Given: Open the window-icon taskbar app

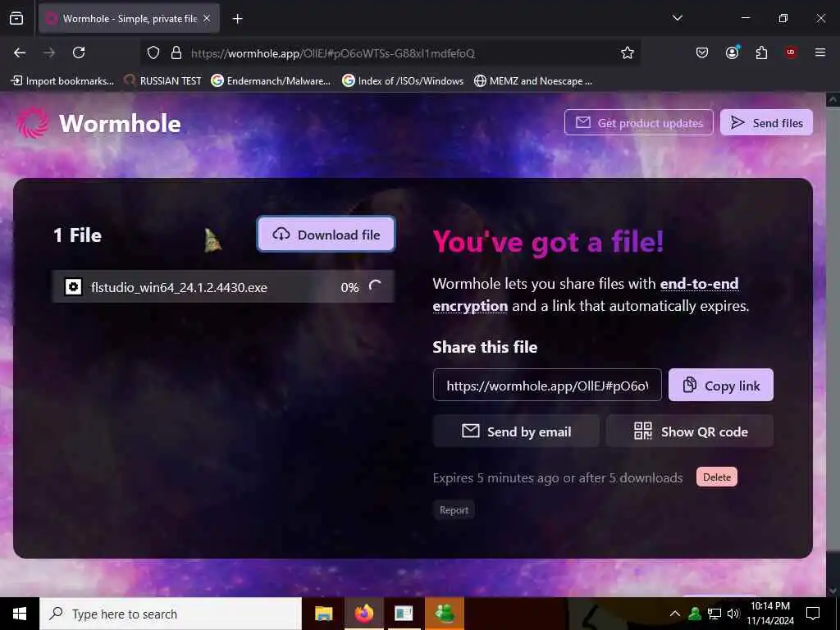Looking at the screenshot, I should coord(404,614).
